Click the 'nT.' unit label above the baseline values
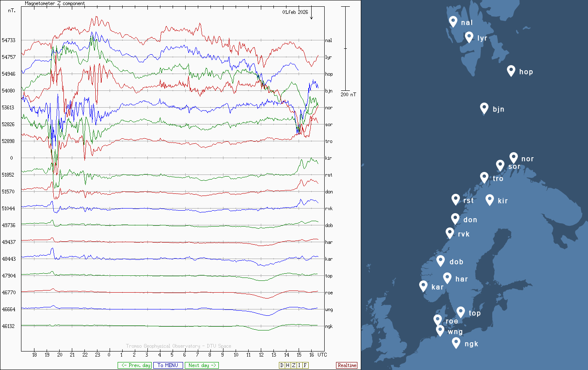This screenshot has height=370, width=588. [12, 11]
